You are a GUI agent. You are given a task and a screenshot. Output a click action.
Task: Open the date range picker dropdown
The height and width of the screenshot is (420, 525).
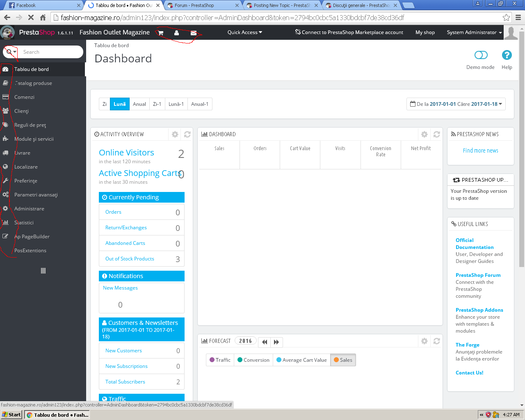point(456,104)
